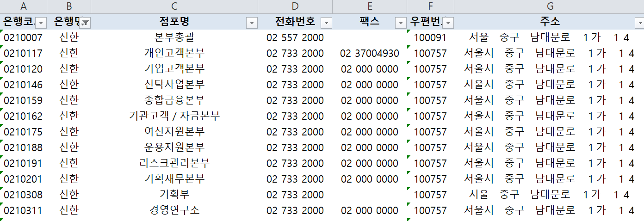
Task: Open filter dropdown for 우편번호 column
Action: [448, 22]
